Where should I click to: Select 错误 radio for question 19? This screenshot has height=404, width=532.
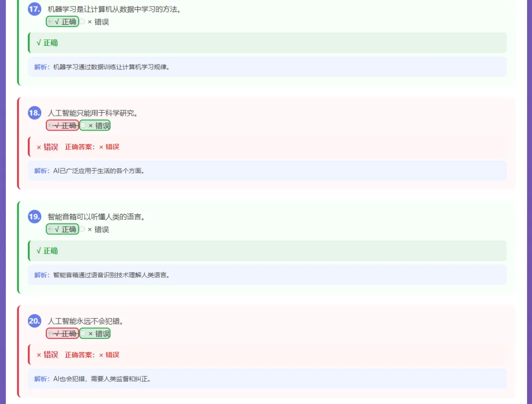coord(82,229)
